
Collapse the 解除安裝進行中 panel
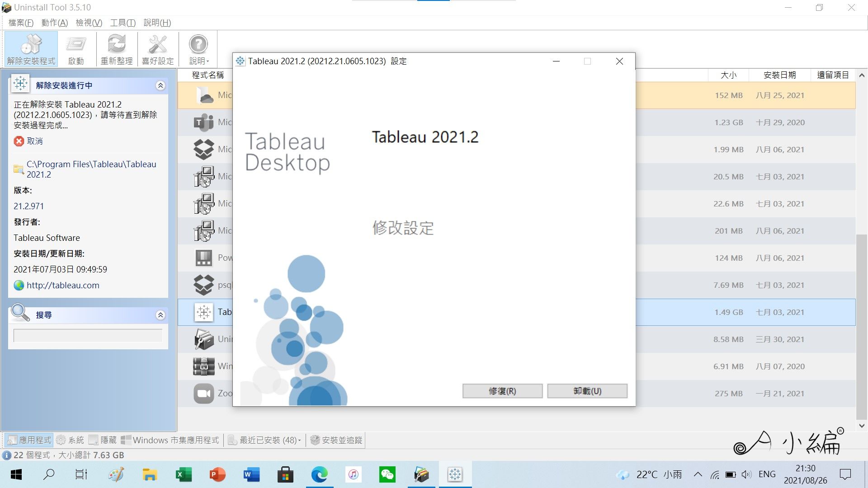[160, 85]
